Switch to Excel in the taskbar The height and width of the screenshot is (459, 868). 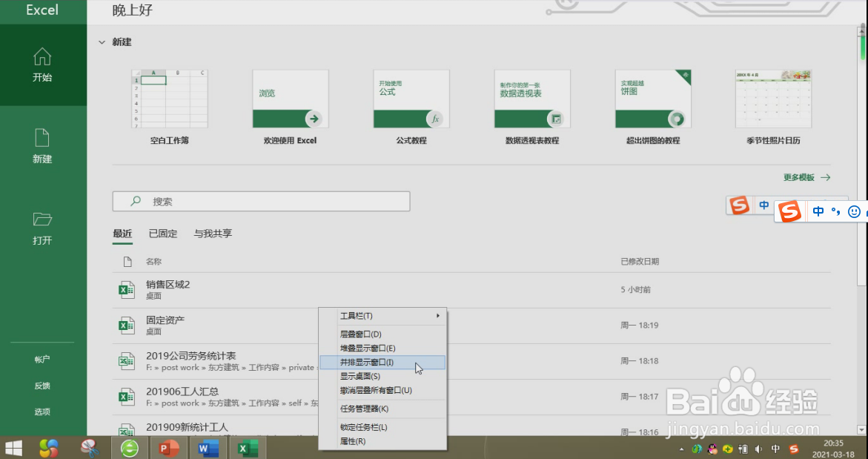[x=248, y=447]
